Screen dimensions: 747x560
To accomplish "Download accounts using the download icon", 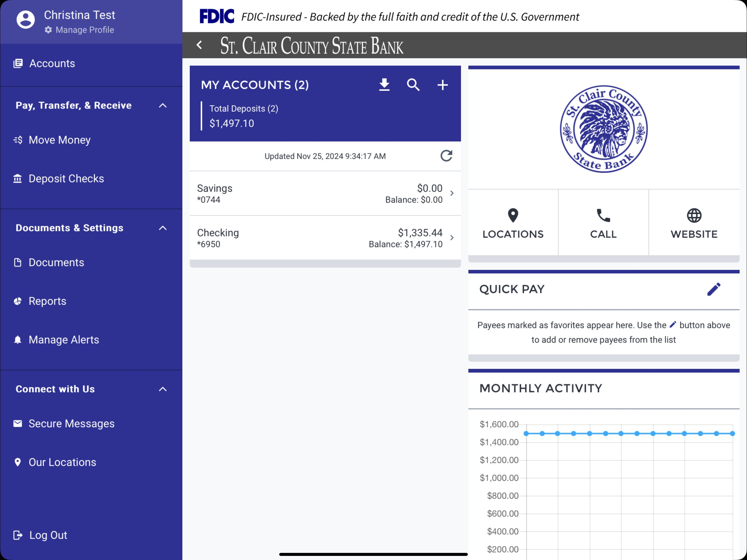I will (x=384, y=85).
